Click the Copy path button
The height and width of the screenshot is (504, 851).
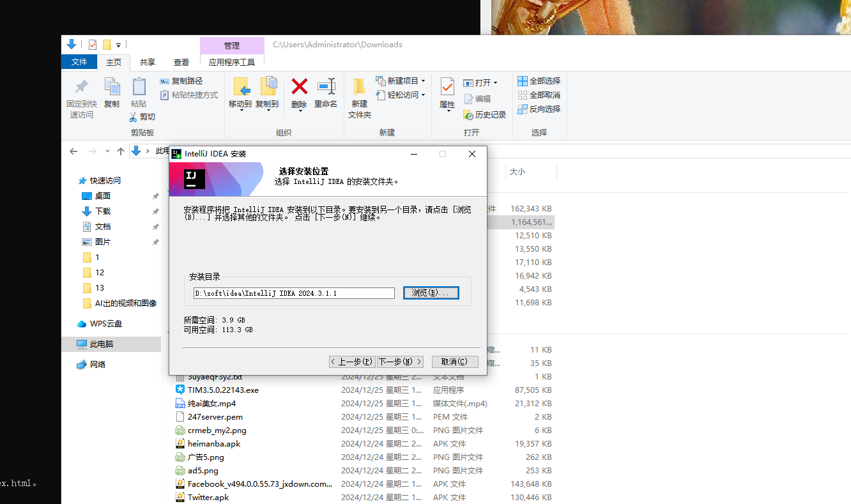tap(181, 81)
